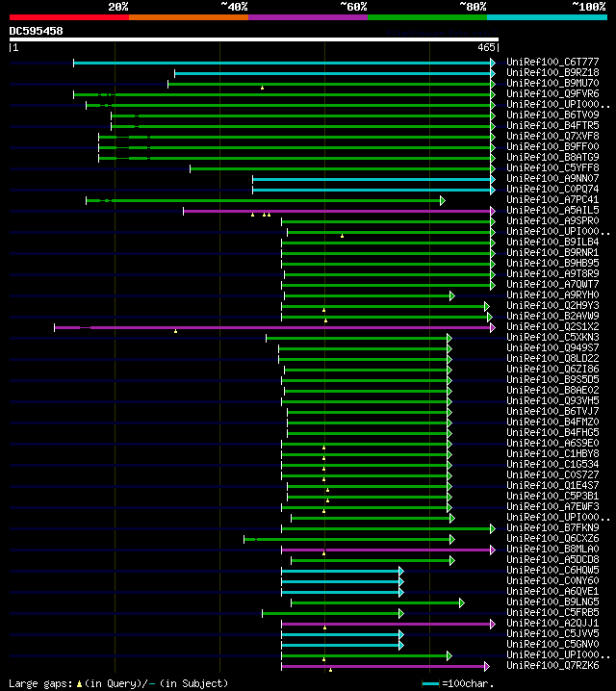Pick the UniRef100_B9ILB4 hit name
The image size is (616, 691).
[x=552, y=242]
